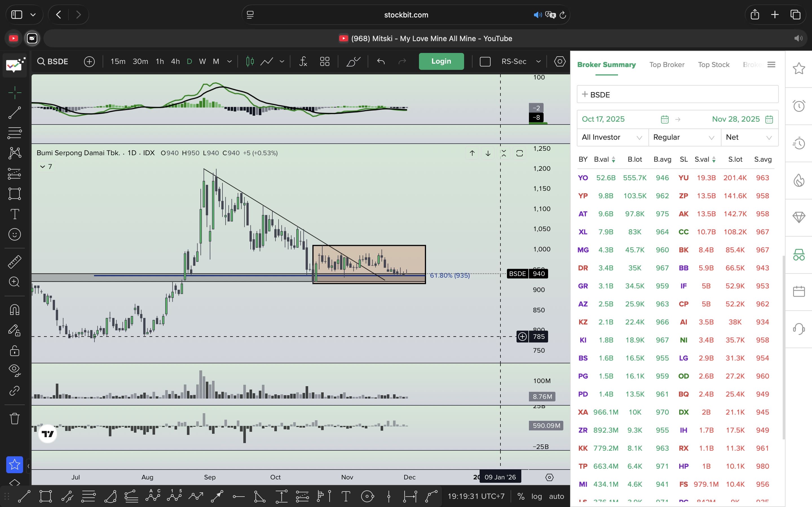Click the ruler measure tool

tap(14, 262)
